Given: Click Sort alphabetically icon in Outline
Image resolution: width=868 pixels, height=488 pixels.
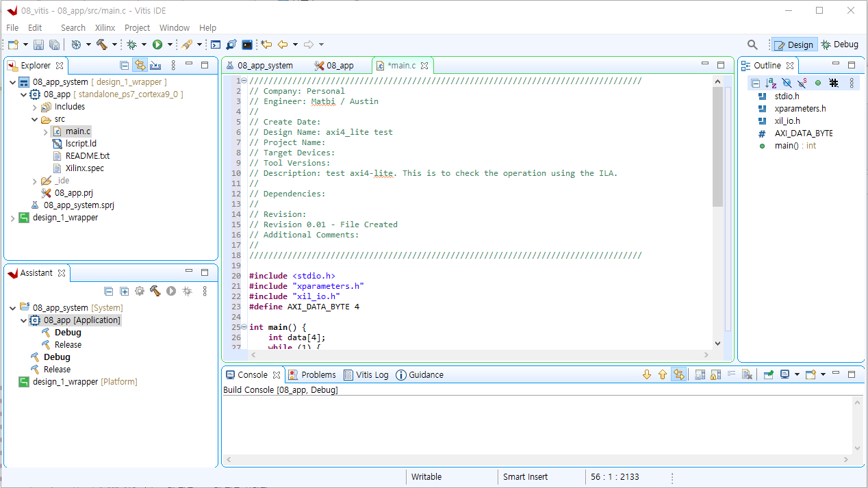Looking at the screenshot, I should [x=771, y=83].
